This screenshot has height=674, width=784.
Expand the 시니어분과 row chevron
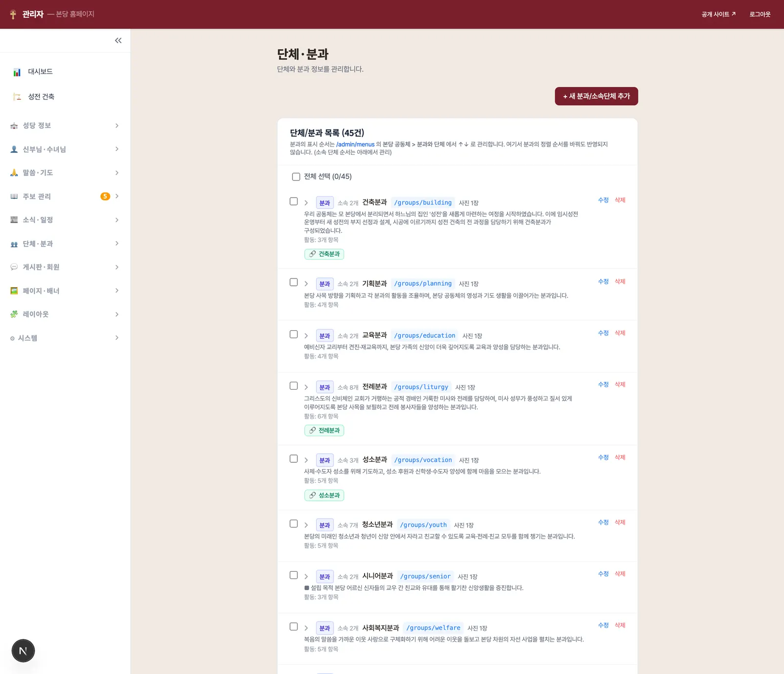[x=306, y=576]
